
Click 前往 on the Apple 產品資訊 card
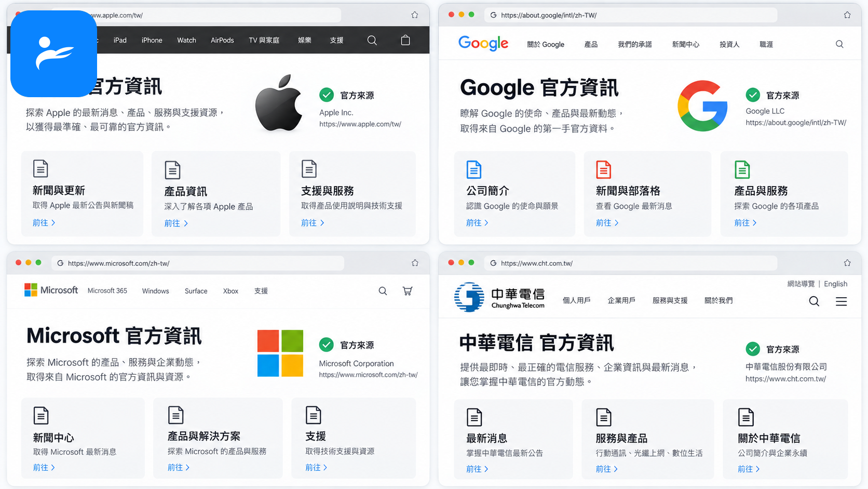[176, 223]
